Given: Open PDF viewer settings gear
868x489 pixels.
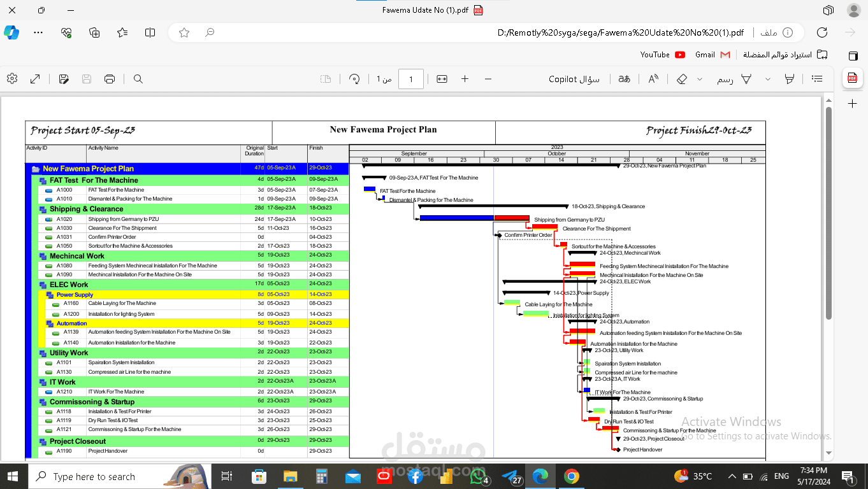Looking at the screenshot, I should pyautogui.click(x=12, y=79).
